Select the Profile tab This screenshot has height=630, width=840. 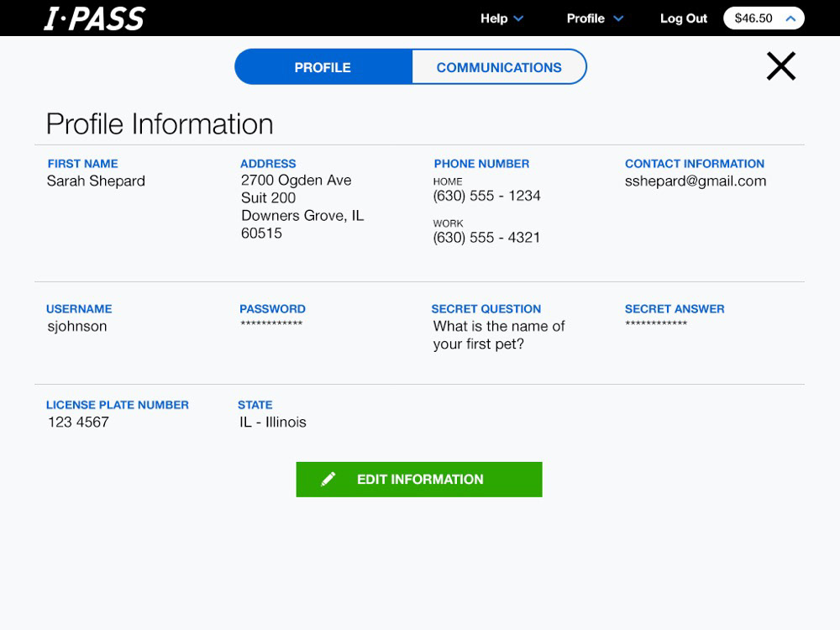pyautogui.click(x=323, y=67)
